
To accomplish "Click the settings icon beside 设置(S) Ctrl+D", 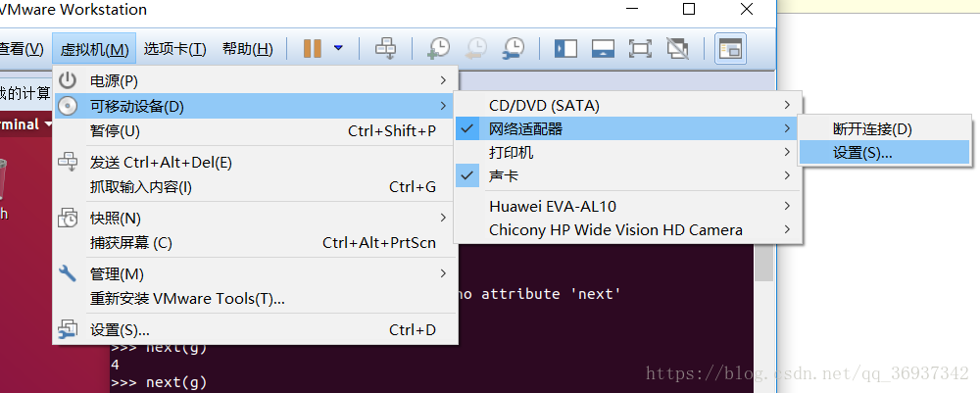I will pos(68,329).
